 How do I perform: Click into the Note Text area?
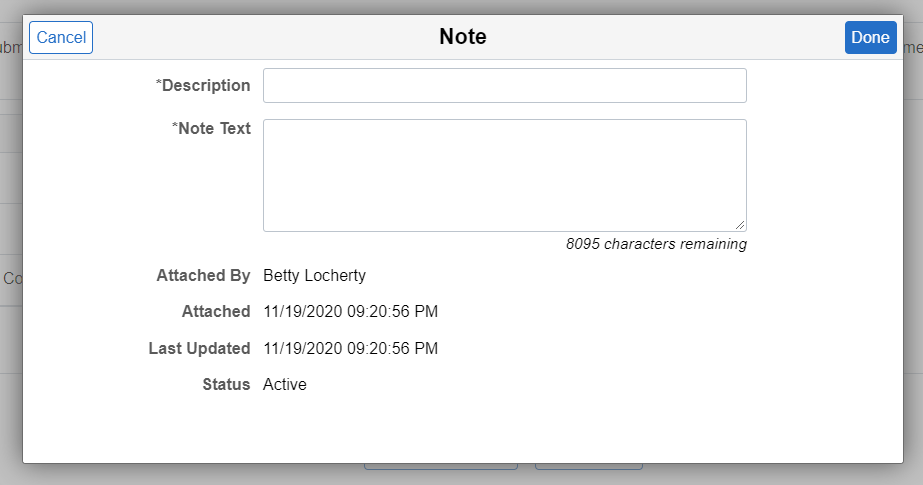pyautogui.click(x=505, y=175)
